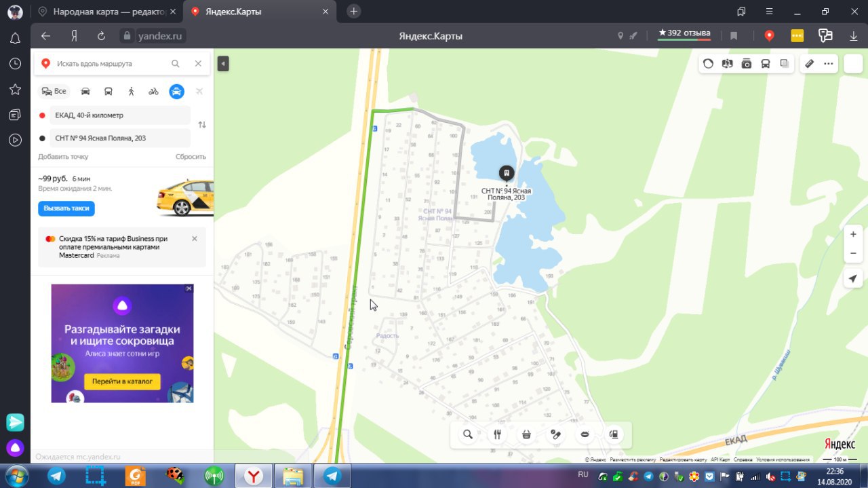Open the map toolbar more options menu
The width and height of the screenshot is (868, 488).
click(x=828, y=64)
